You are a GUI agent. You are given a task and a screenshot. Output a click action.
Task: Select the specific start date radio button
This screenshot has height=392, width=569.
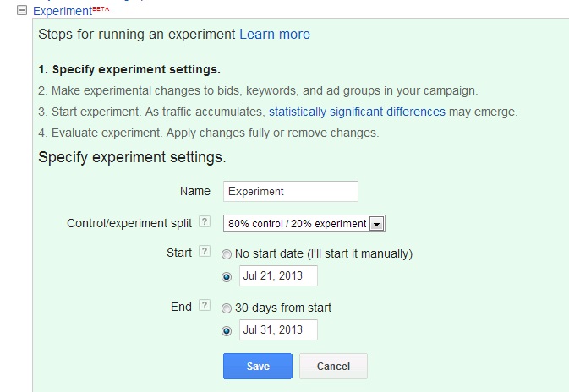(x=227, y=277)
